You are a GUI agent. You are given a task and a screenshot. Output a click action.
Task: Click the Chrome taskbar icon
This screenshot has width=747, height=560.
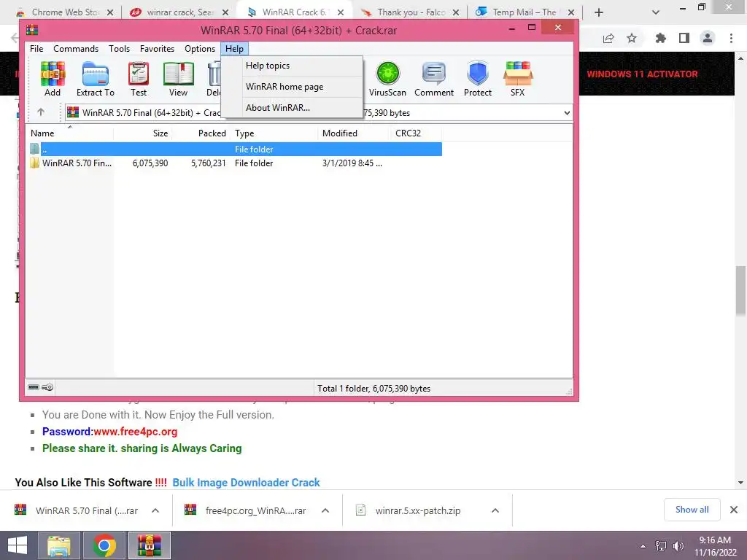(104, 545)
